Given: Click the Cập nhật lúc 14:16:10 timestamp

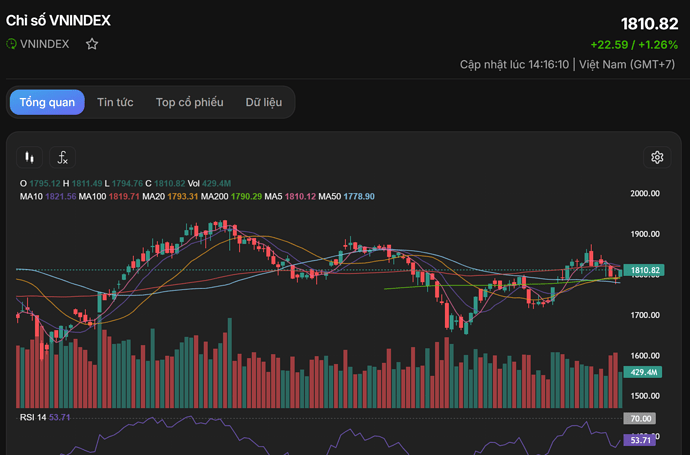Looking at the screenshot, I should [x=514, y=65].
